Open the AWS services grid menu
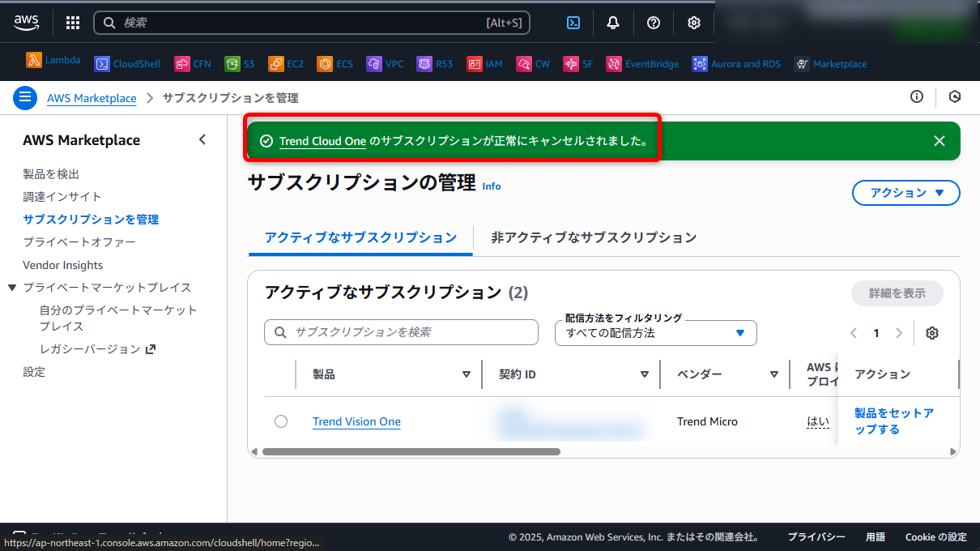The width and height of the screenshot is (980, 551). [x=72, y=23]
